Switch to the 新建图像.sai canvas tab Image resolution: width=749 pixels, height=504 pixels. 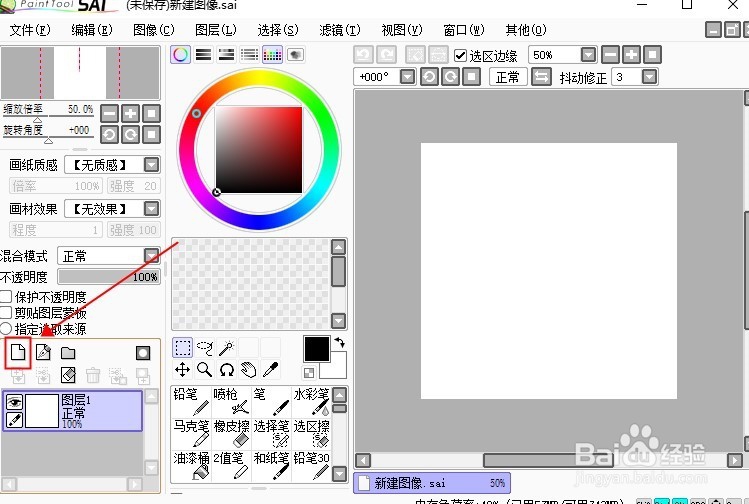(x=432, y=483)
